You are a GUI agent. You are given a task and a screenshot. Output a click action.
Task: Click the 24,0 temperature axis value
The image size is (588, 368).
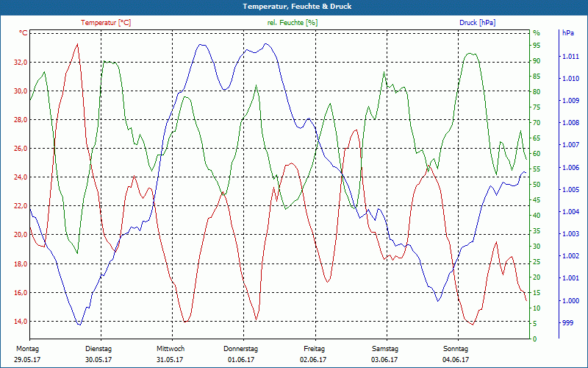(21, 177)
